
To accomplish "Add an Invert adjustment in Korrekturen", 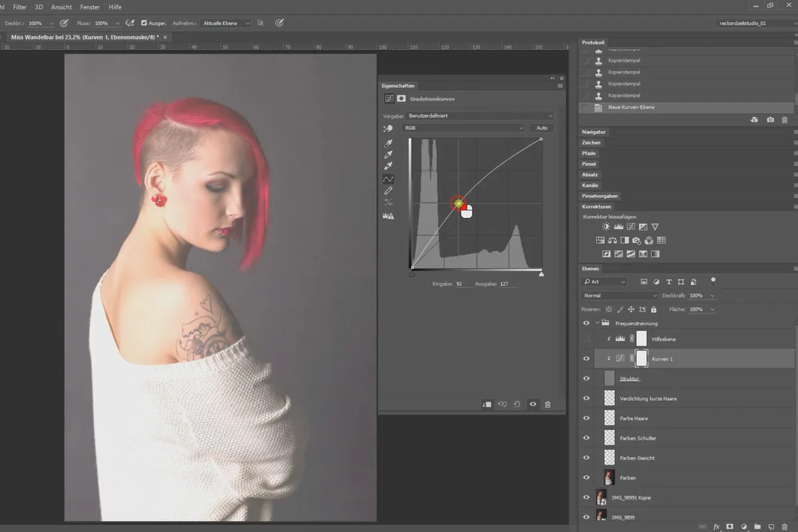I will (x=606, y=254).
